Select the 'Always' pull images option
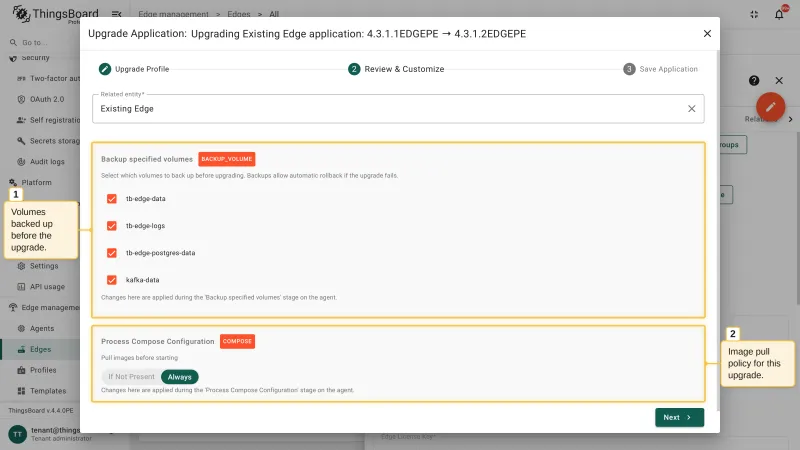 (180, 377)
